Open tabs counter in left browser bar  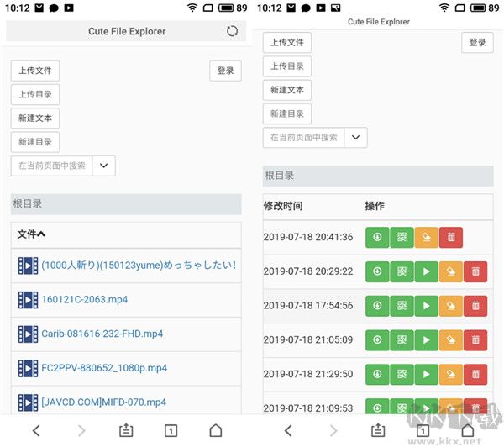point(171,430)
